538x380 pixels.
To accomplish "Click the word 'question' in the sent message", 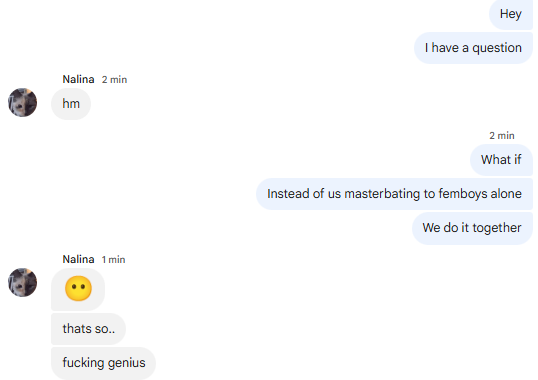I will 497,48.
